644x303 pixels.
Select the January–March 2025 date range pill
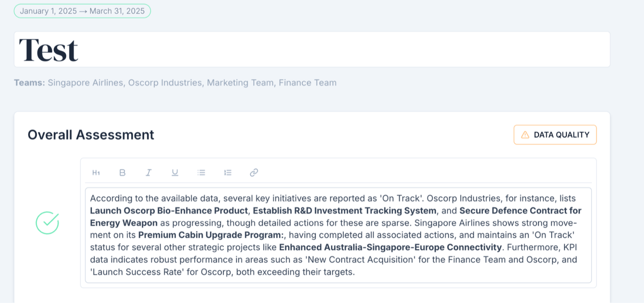pyautogui.click(x=82, y=11)
